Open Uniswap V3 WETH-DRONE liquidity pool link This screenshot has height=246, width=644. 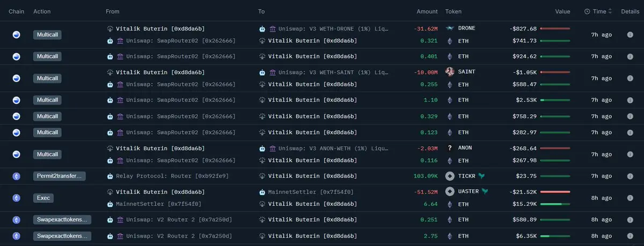coord(333,28)
